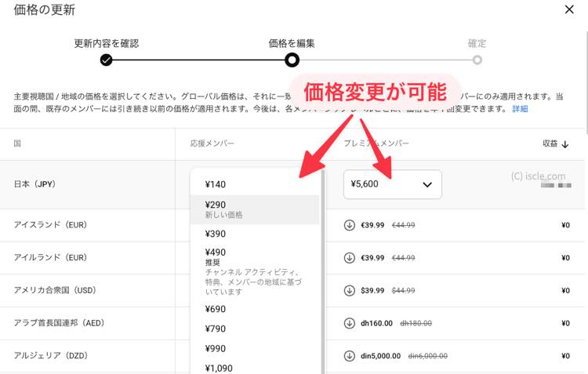The width and height of the screenshot is (588, 374).
Task: Click the down-arrow icon in アルジェリア row
Action: click(x=349, y=356)
